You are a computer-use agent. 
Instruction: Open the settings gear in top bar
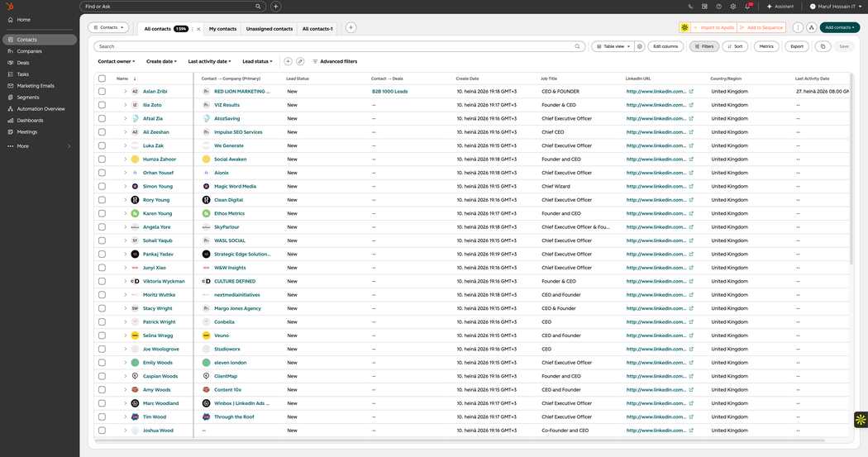click(x=733, y=7)
